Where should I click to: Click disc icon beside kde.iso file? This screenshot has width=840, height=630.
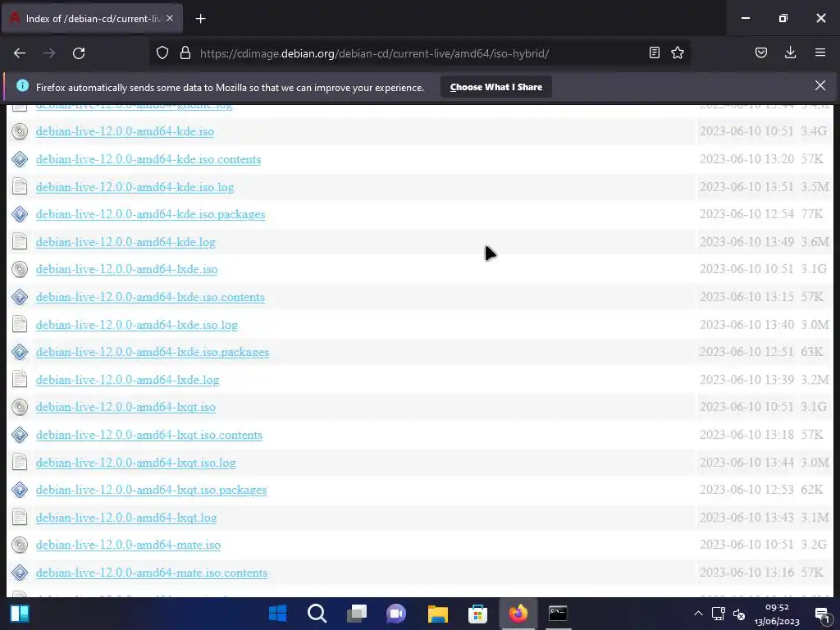point(20,131)
